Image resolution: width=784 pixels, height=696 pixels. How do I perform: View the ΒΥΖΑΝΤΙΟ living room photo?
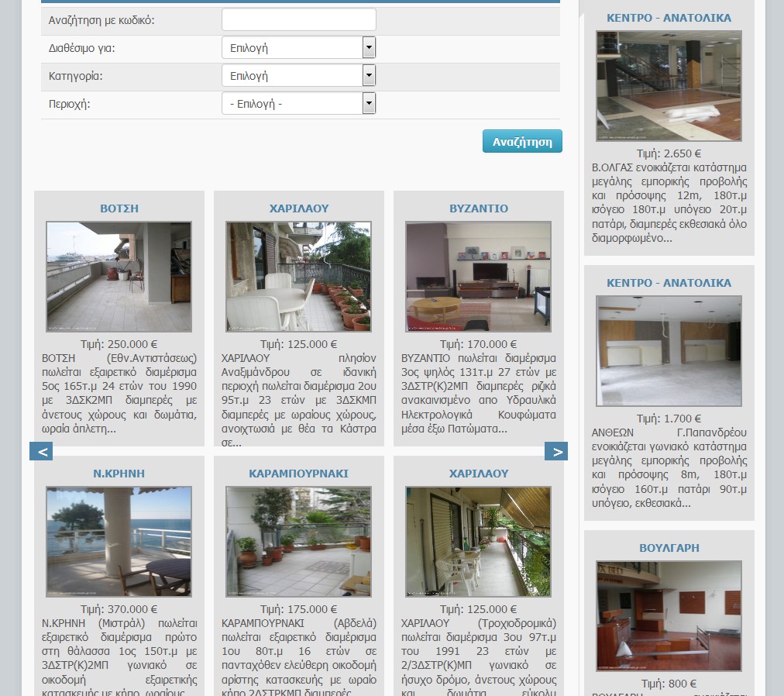coord(479,277)
